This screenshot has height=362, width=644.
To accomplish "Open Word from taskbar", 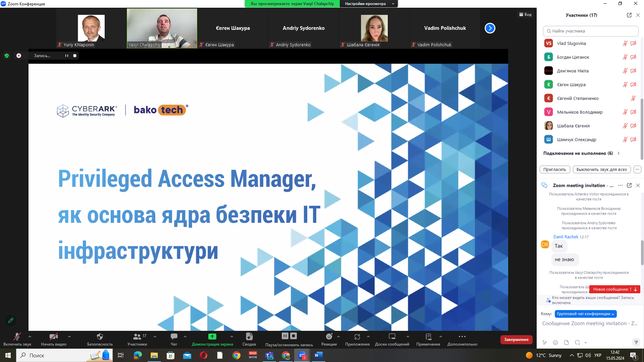I will (x=319, y=355).
